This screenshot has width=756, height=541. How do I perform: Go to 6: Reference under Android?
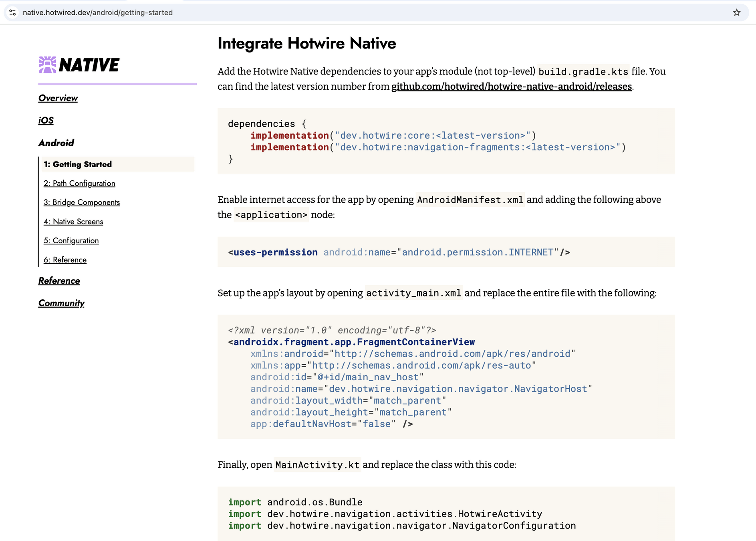(x=65, y=260)
